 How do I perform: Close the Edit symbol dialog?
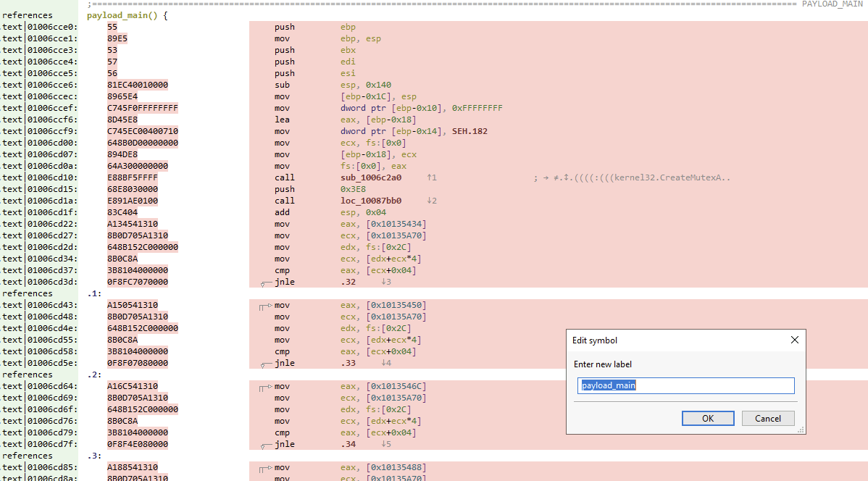[x=794, y=340]
